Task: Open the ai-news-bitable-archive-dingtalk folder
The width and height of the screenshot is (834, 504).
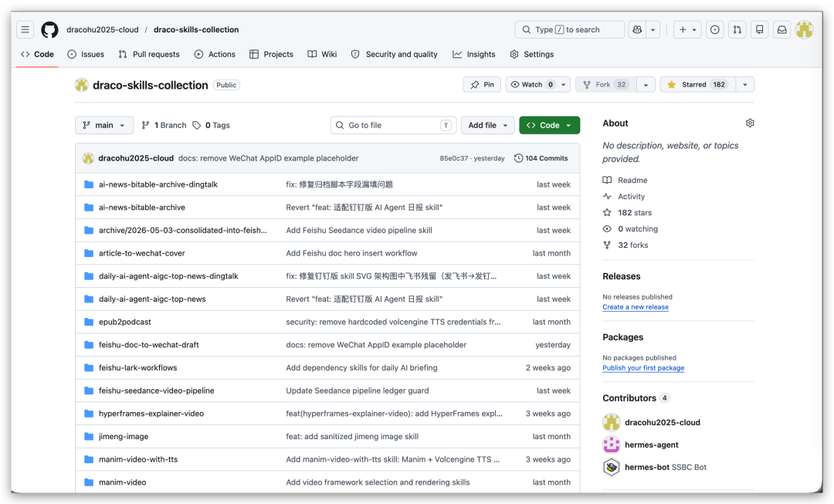Action: click(158, 184)
